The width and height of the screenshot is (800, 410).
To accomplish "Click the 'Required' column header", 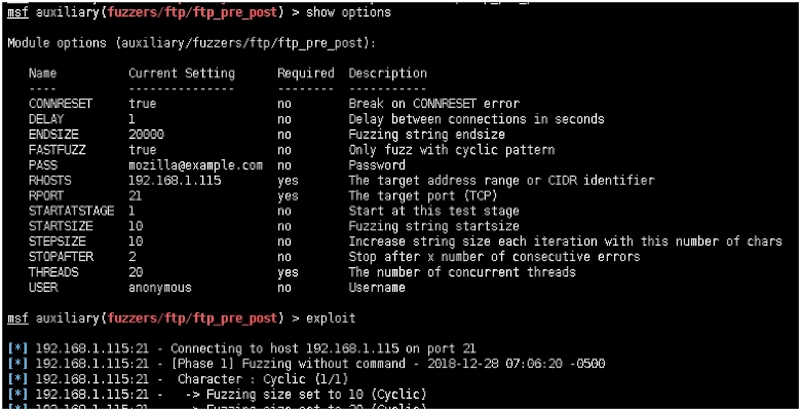I will point(305,73).
